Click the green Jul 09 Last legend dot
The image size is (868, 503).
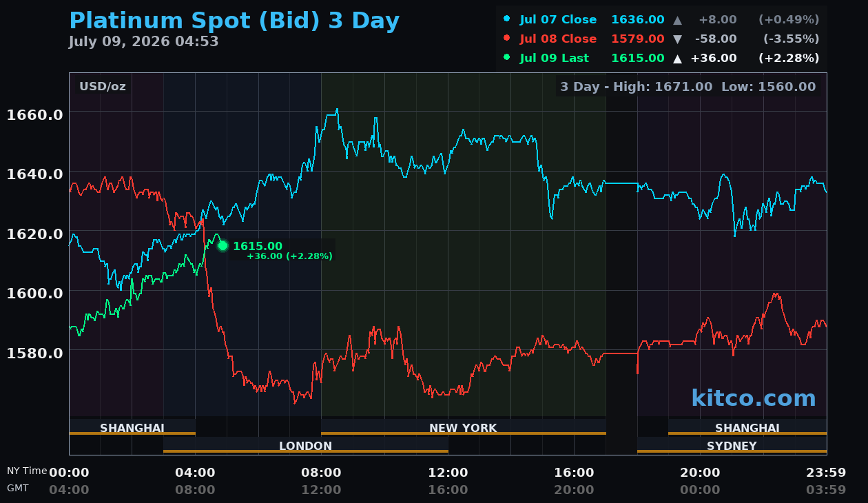click(x=507, y=58)
